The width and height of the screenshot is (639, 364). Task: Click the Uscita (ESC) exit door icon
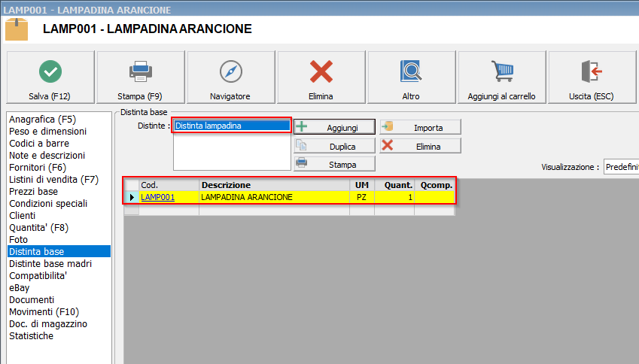[592, 71]
